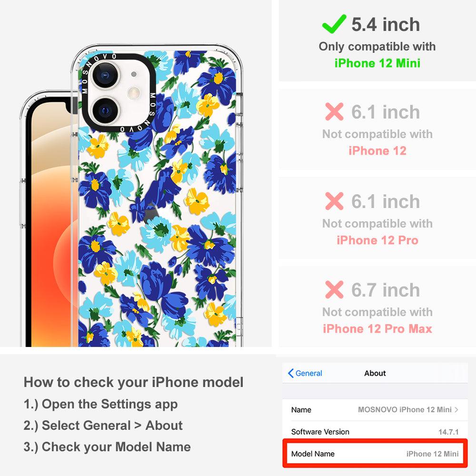Select the Software Version row
476x476 pixels.
[x=375, y=432]
